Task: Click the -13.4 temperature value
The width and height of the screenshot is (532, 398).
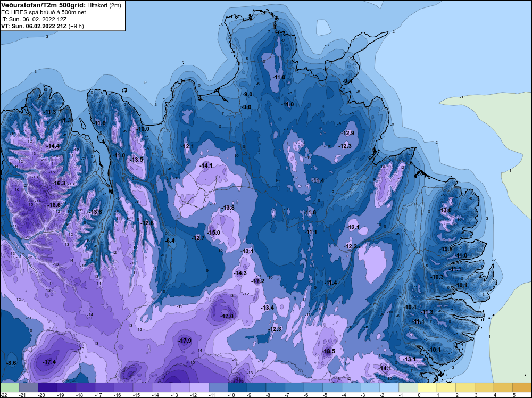Action: pyautogui.click(x=268, y=308)
